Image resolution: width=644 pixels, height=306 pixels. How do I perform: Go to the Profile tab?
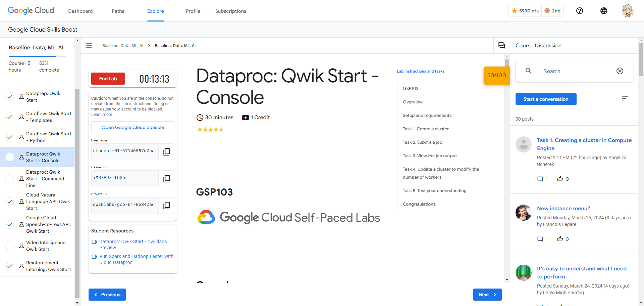193,11
